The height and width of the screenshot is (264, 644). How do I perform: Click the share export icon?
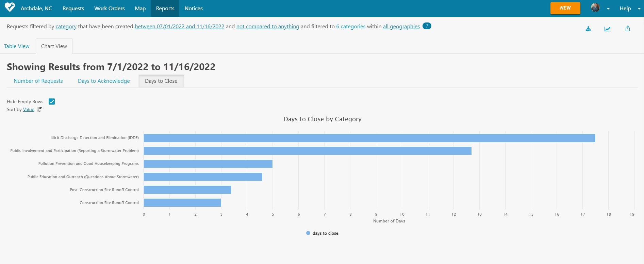[x=628, y=29]
